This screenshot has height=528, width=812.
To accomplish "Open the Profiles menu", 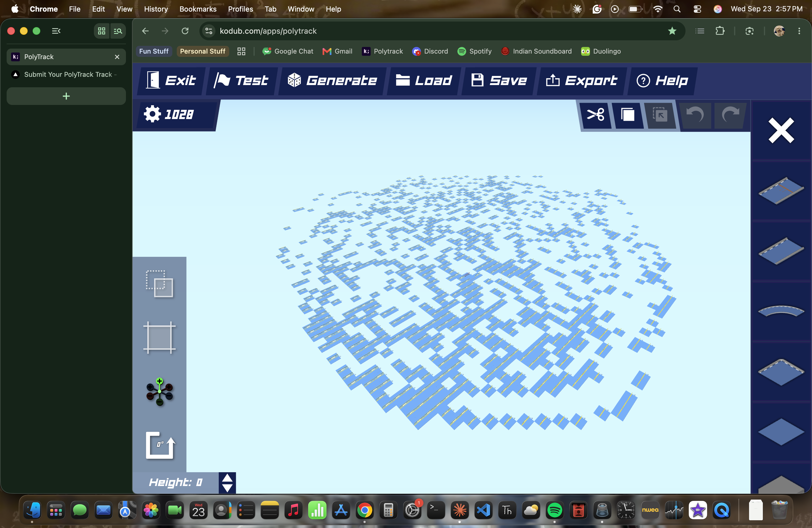I will 241,9.
